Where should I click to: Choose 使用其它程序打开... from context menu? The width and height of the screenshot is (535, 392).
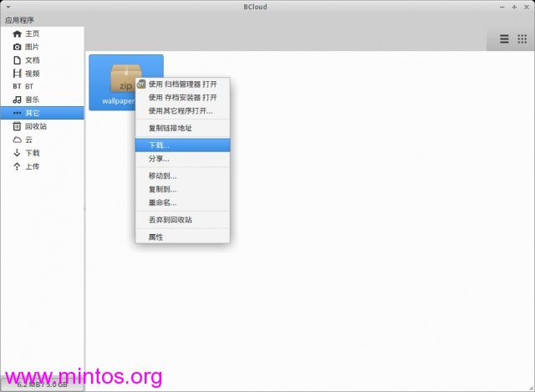[182, 111]
